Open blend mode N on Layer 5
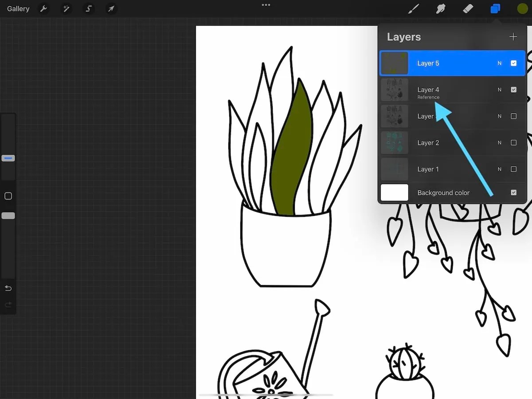This screenshot has width=532, height=399. tap(499, 63)
